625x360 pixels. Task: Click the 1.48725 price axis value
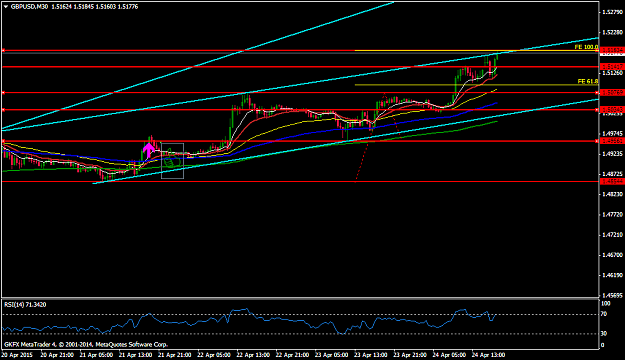point(613,174)
